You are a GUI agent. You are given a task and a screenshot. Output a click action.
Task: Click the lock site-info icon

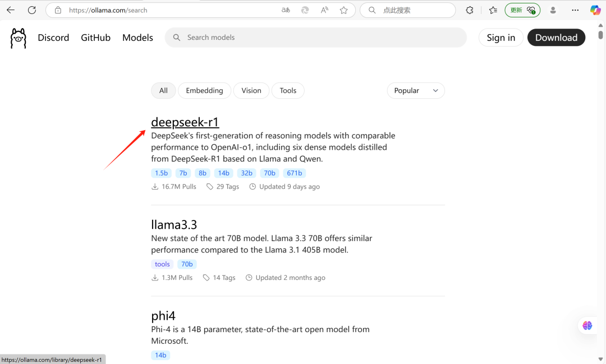pyautogui.click(x=58, y=10)
